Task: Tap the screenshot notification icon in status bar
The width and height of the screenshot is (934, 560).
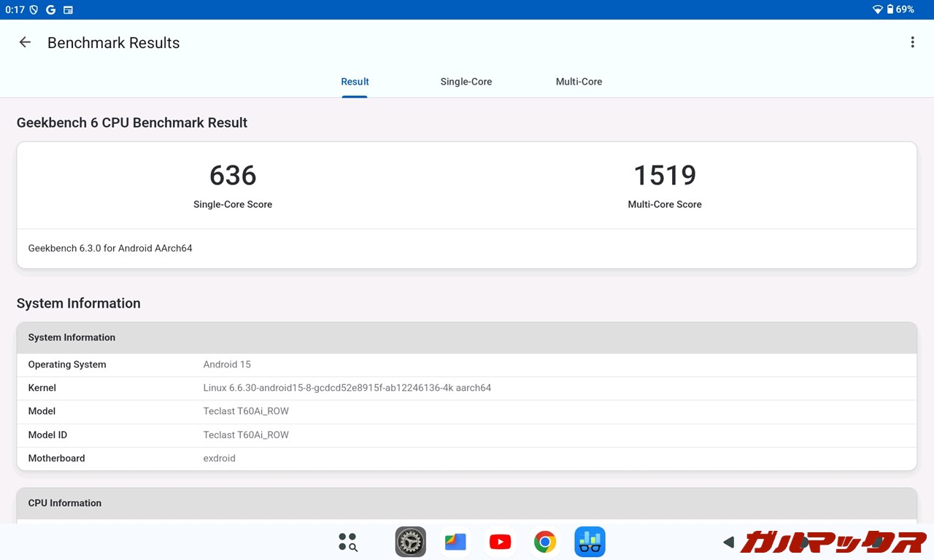Action: [x=69, y=9]
